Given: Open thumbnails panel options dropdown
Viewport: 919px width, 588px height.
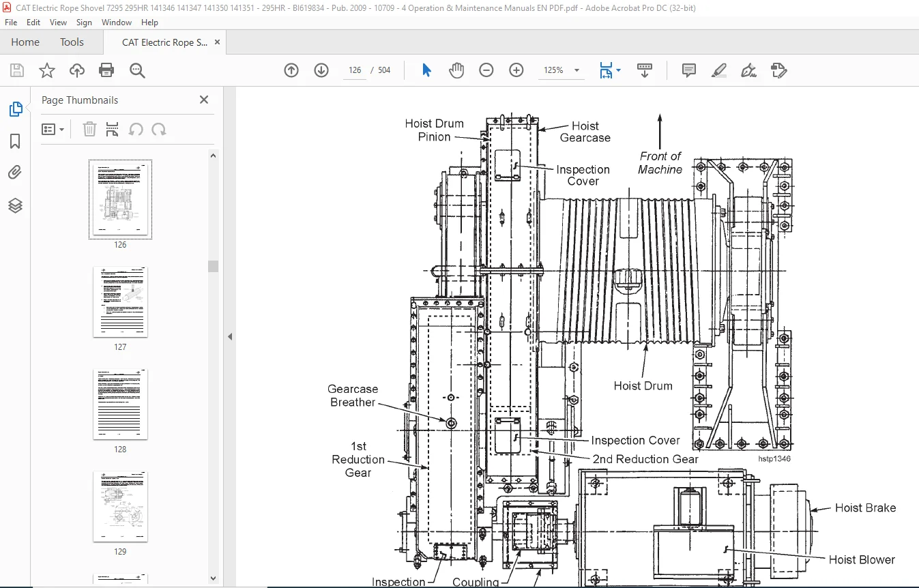Looking at the screenshot, I should coord(53,129).
